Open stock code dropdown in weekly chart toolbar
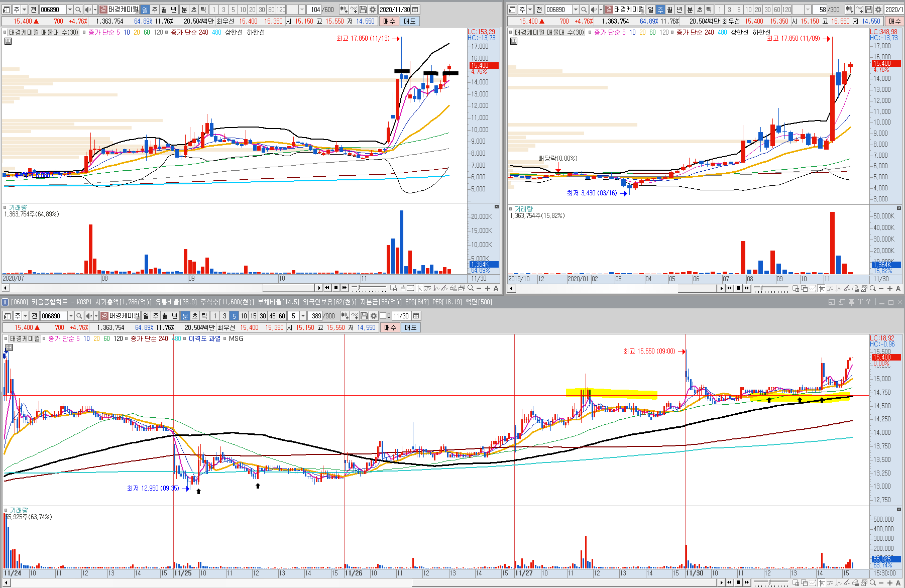Image resolution: width=905 pixels, height=588 pixels. tap(576, 10)
